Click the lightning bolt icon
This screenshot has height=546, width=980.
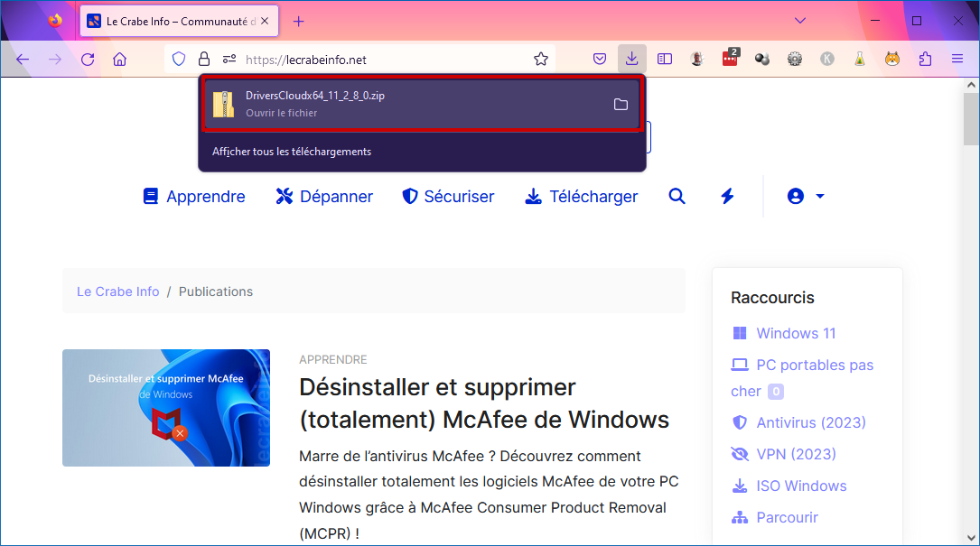(x=727, y=196)
